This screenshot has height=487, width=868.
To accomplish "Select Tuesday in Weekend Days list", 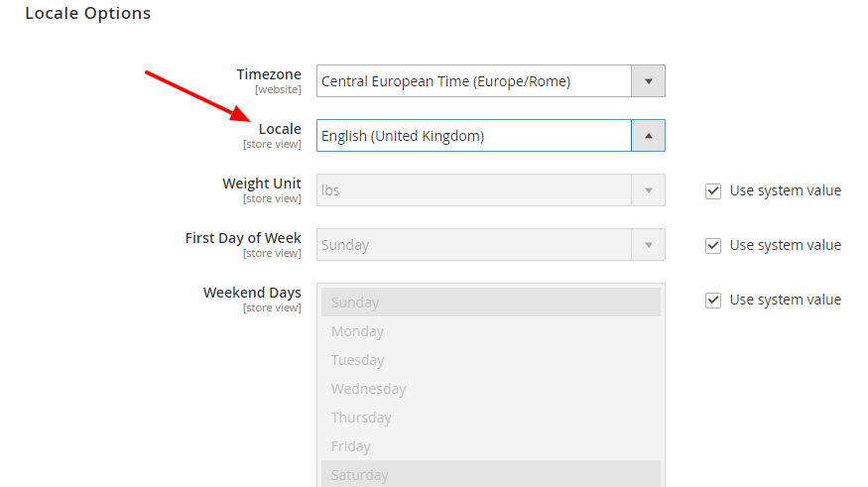I will point(491,360).
